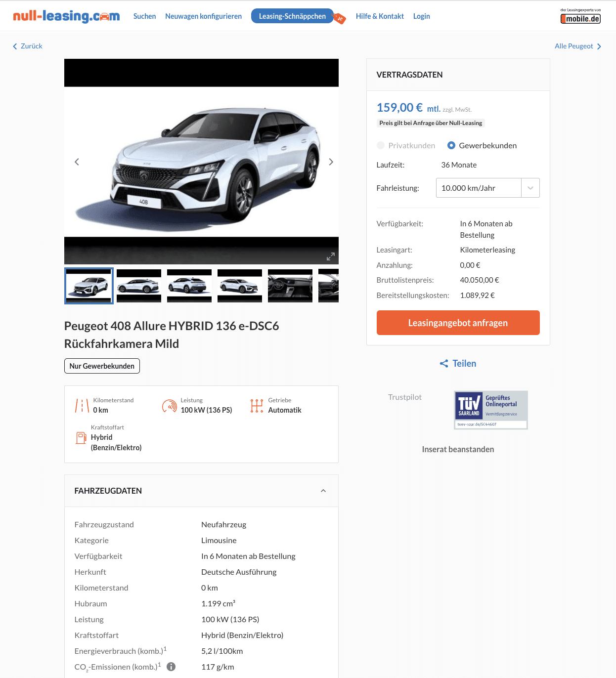Viewport: 616px width, 678px height.
Task: Click the Trustpilot link
Action: (405, 397)
